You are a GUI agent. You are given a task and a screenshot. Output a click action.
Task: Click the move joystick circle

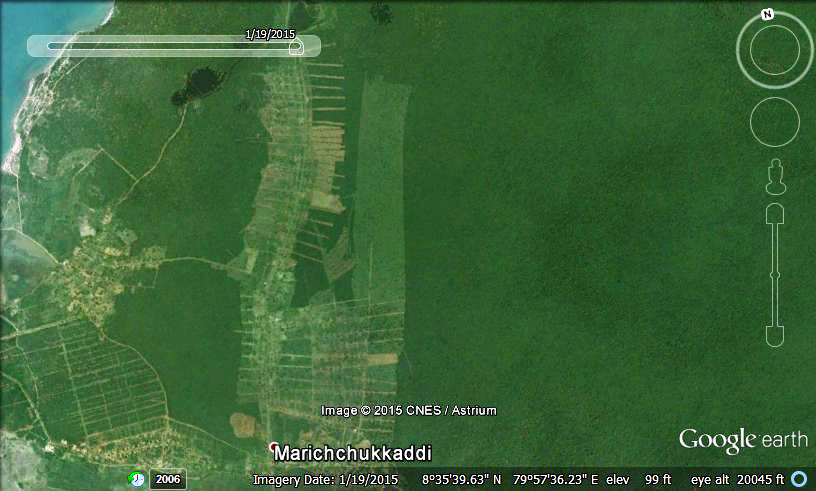[x=775, y=122]
